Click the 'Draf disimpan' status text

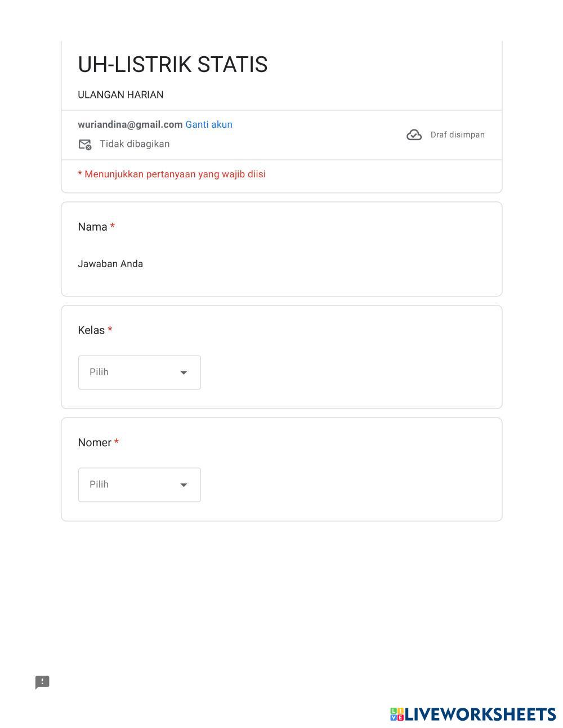tap(457, 135)
